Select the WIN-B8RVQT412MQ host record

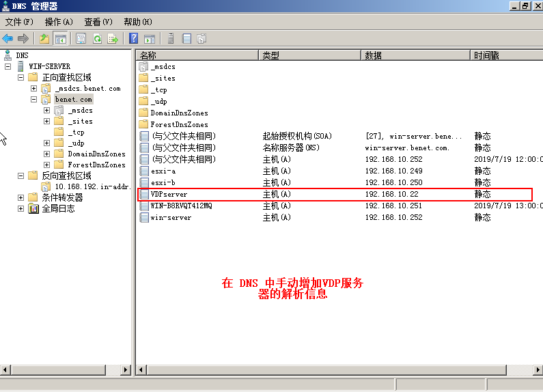tap(181, 206)
